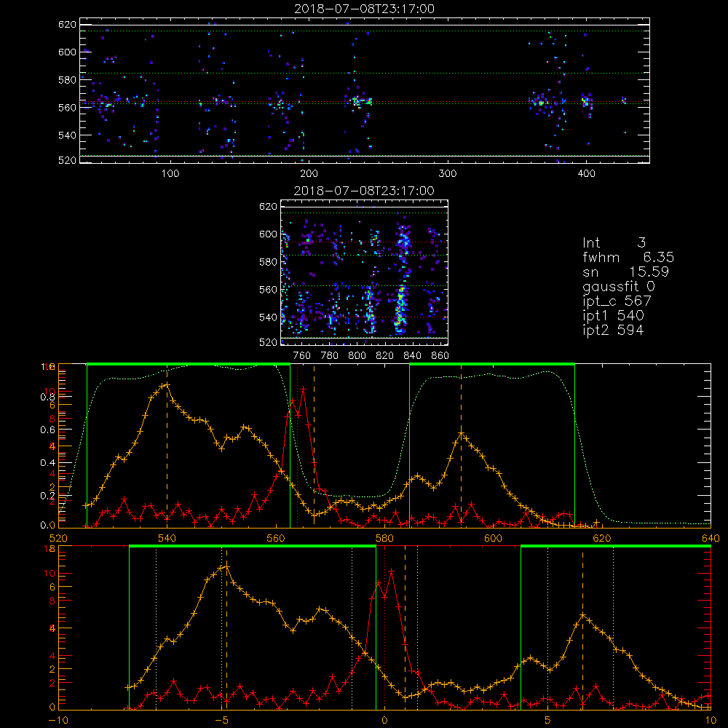Click x-axis label '820' on the middle image
The height and width of the screenshot is (728, 728).
[385, 356]
